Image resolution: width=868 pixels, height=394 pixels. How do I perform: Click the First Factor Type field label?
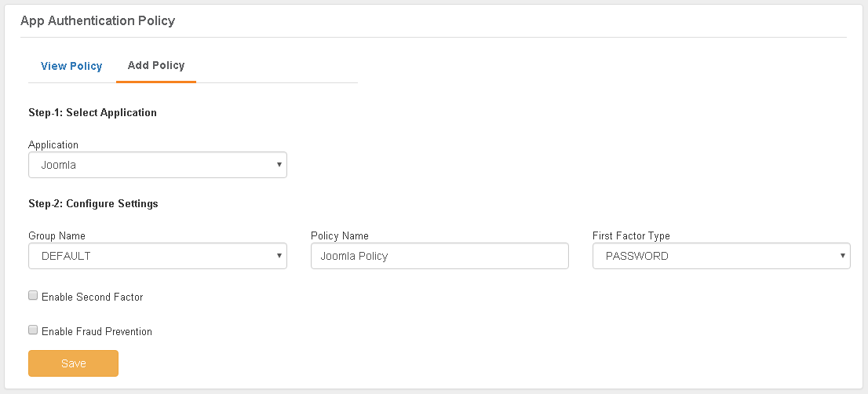pos(631,235)
